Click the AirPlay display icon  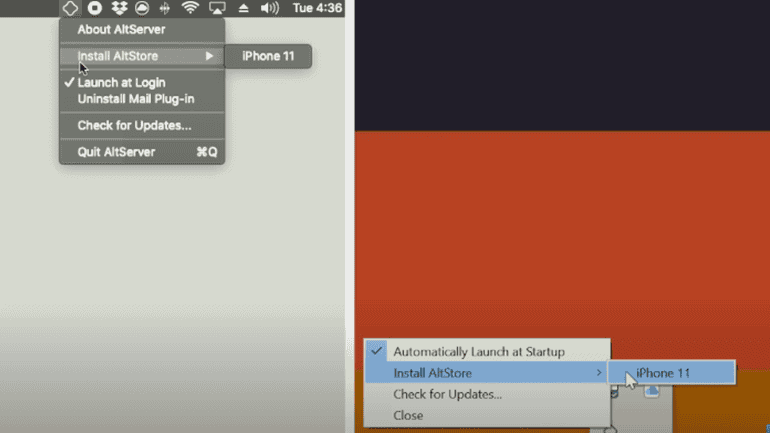point(218,8)
